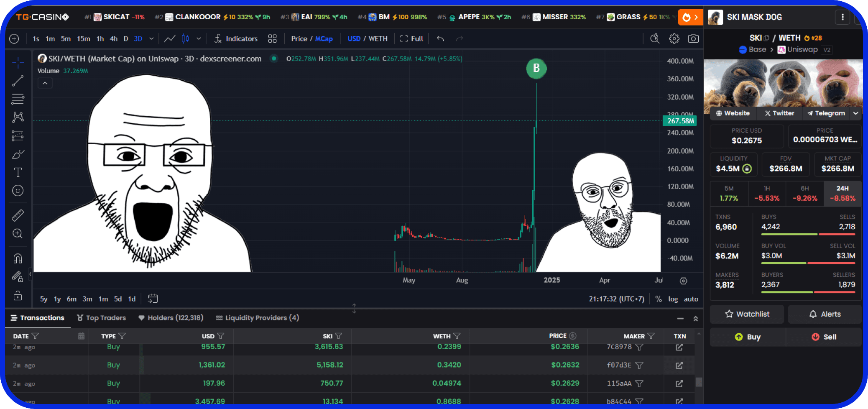Open the time axis settings target icon
This screenshot has width=868, height=409.
683,281
